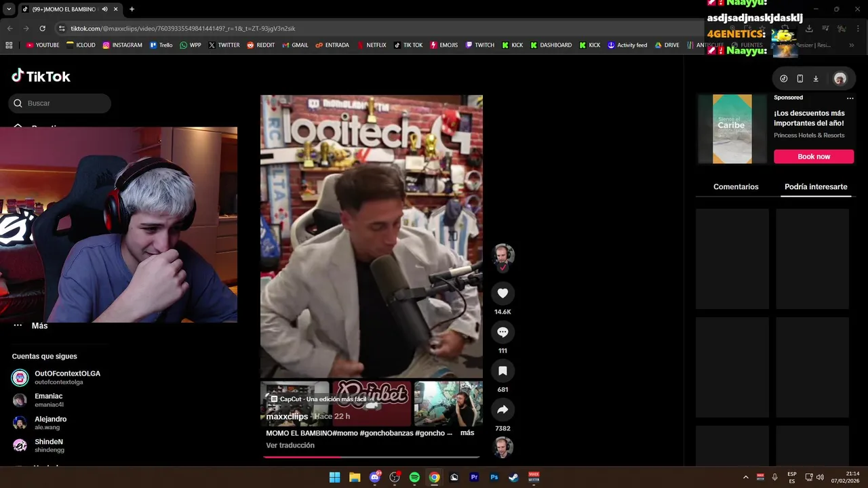Open the ESP language switcher
Viewport: 868px width, 488px height.
pyautogui.click(x=792, y=477)
